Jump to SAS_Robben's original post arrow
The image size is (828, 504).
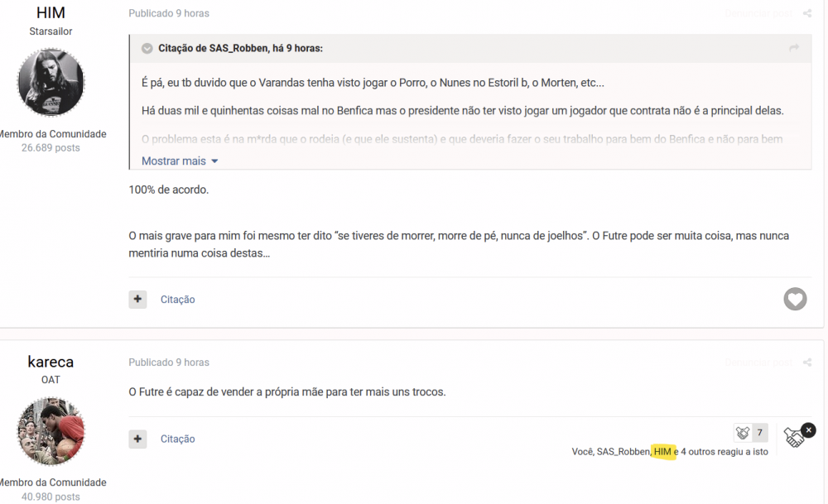pyautogui.click(x=794, y=48)
